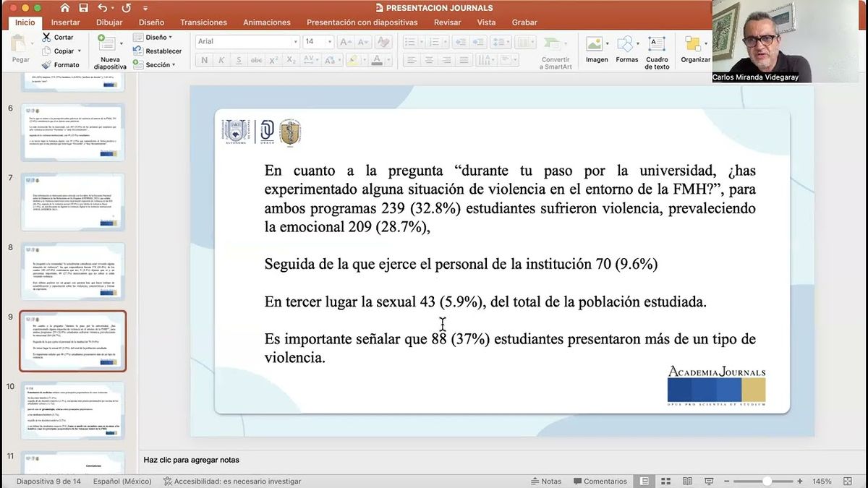This screenshot has width=868, height=488.
Task: Cut the selection with Cortar
Action: click(57, 37)
